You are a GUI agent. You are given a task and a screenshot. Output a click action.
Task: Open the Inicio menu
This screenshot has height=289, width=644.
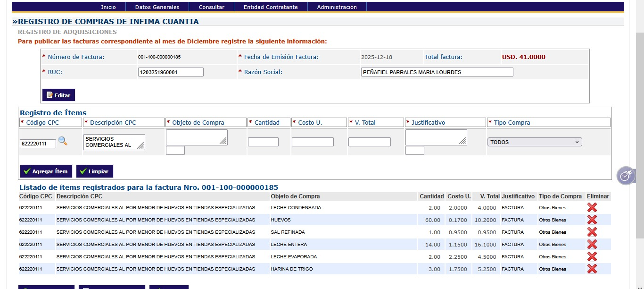108,7
